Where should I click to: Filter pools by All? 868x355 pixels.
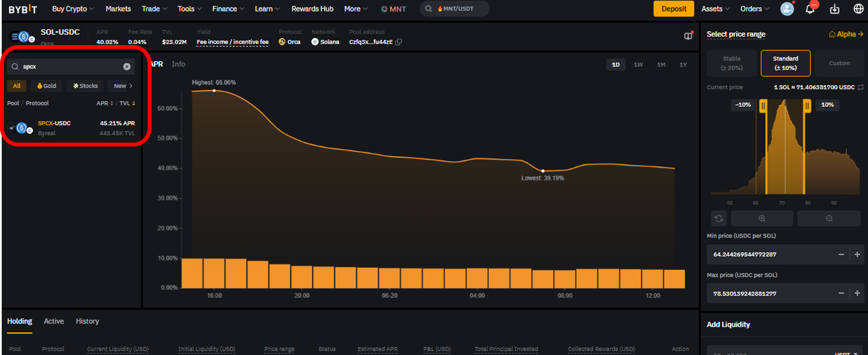click(x=17, y=86)
